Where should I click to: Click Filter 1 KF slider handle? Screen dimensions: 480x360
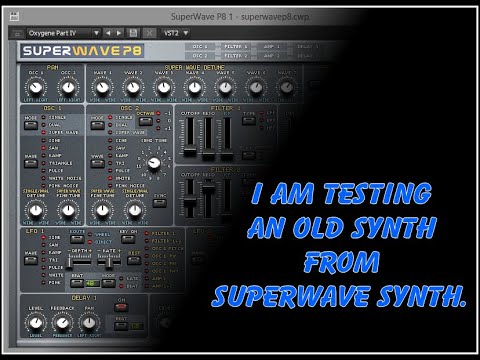coord(227,155)
